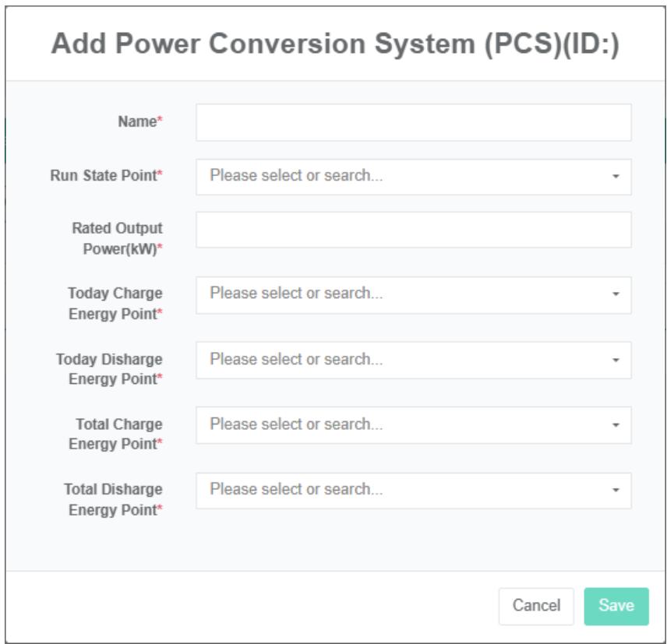The width and height of the screenshot is (667, 644).
Task: Click the Run State Point label
Action: coord(106,176)
